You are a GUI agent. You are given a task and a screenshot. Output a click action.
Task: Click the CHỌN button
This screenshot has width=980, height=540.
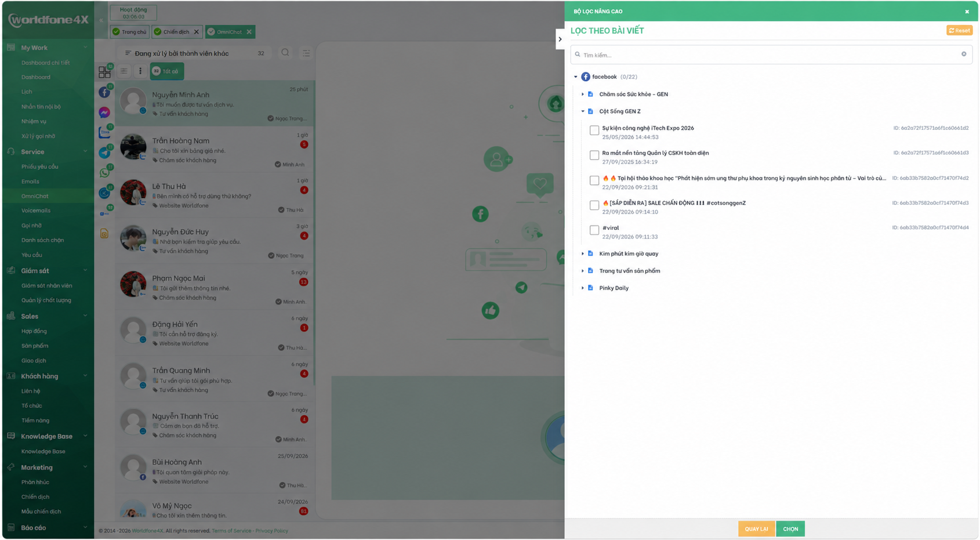(x=790, y=529)
